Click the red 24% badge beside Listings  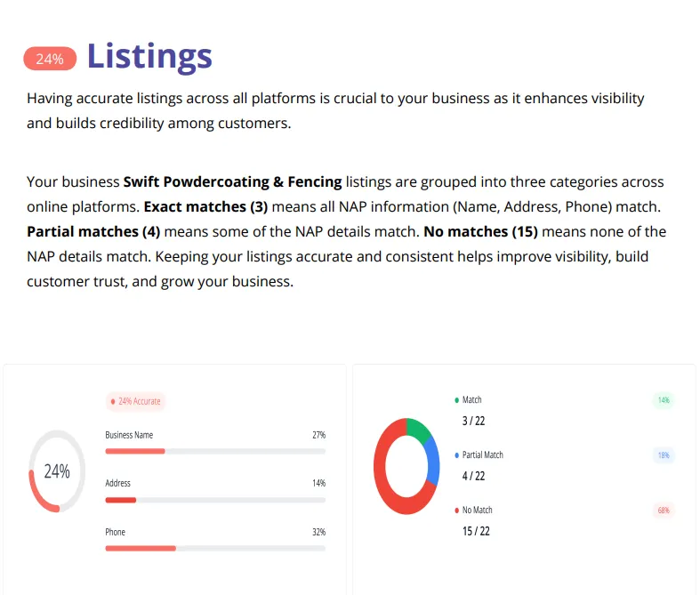[50, 59]
